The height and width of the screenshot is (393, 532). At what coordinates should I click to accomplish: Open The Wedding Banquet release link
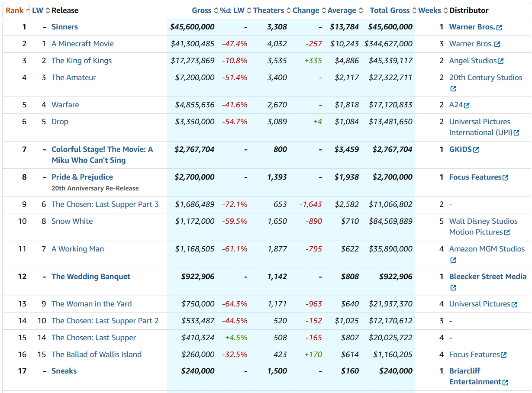91,277
